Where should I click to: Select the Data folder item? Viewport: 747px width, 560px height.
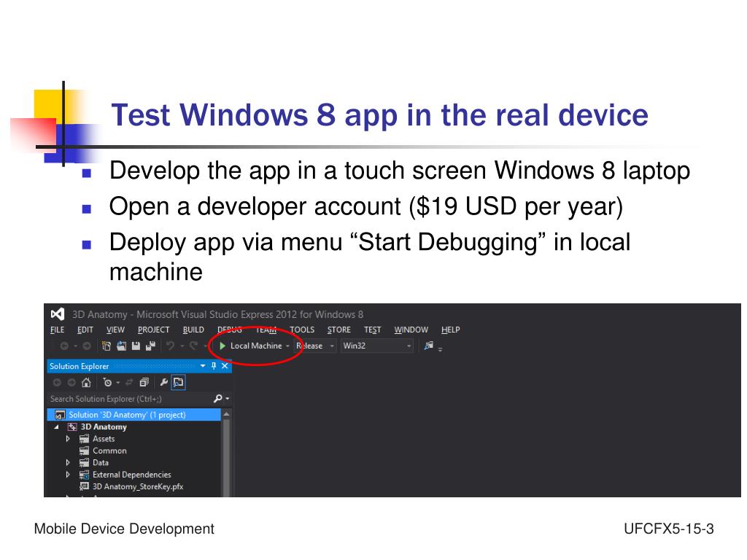[94, 463]
